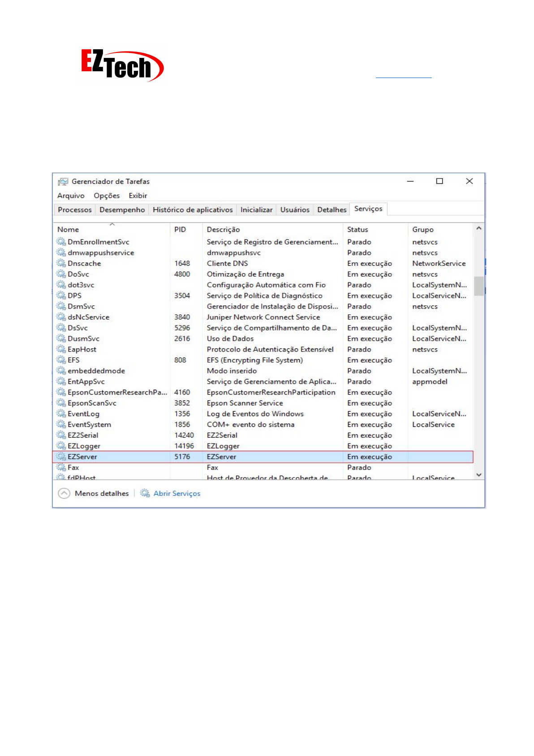Screen dimensions: 534x756
Task: Switch to the Desempenho tab
Action: point(122,210)
